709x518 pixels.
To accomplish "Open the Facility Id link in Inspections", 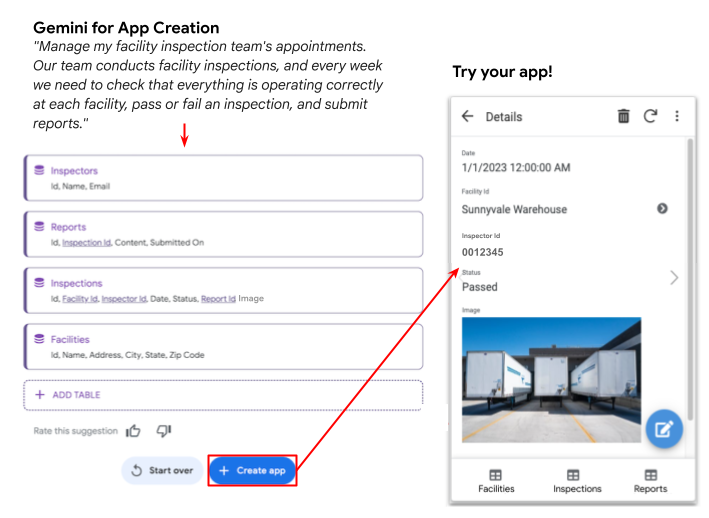I will coord(80,299).
